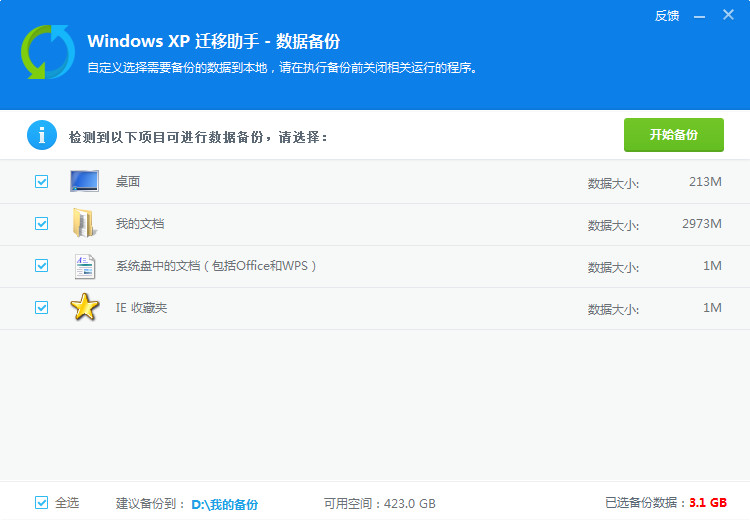The image size is (750, 520).
Task: Click 数据大小 label in 桌面 row
Action: tap(613, 184)
